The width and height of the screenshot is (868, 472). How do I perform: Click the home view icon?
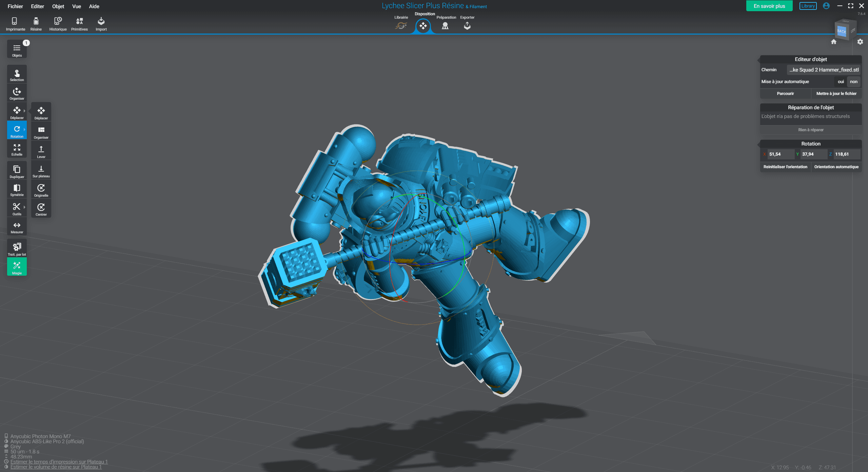pyautogui.click(x=834, y=42)
